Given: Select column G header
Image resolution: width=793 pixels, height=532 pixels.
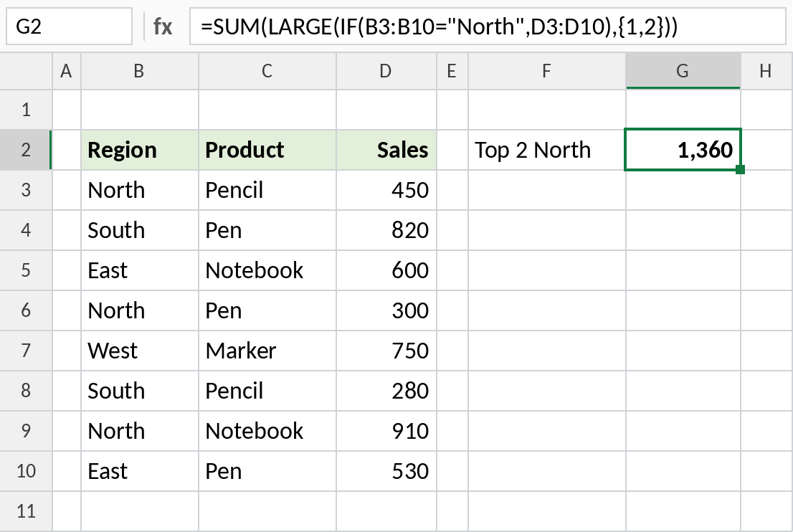Looking at the screenshot, I should (x=683, y=71).
